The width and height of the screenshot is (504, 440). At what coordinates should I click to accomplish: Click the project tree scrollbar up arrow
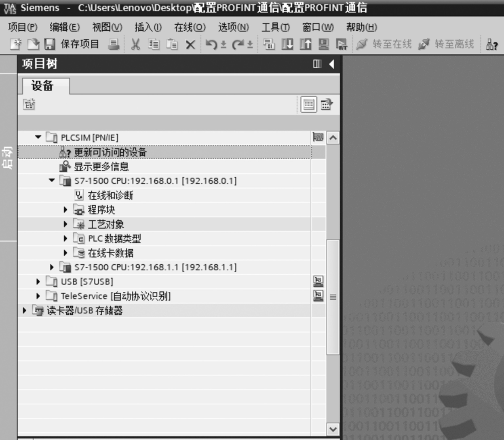click(333, 138)
